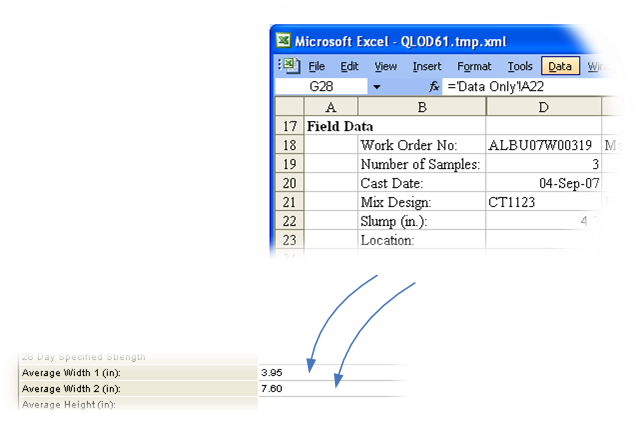Open the highlighted Data menu
The height and width of the screenshot is (425, 640).
point(560,67)
